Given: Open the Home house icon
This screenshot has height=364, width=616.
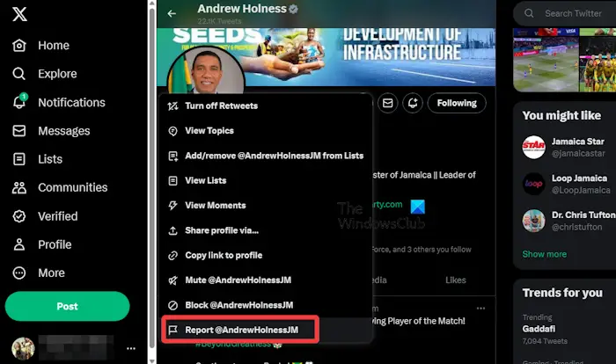Looking at the screenshot, I should pyautogui.click(x=18, y=46).
